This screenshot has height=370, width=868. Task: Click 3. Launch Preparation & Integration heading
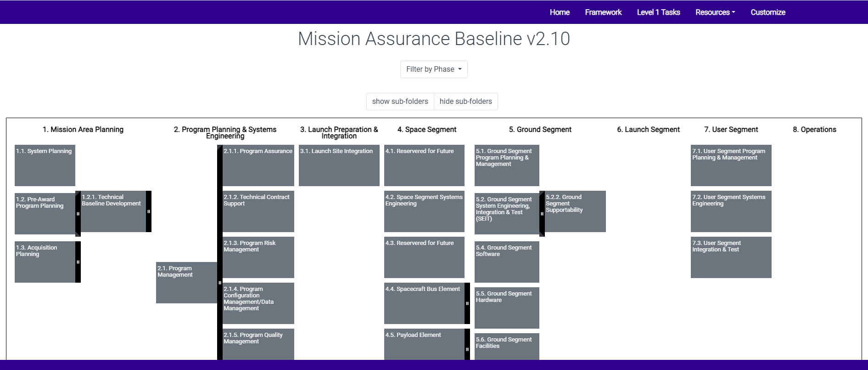(x=339, y=133)
